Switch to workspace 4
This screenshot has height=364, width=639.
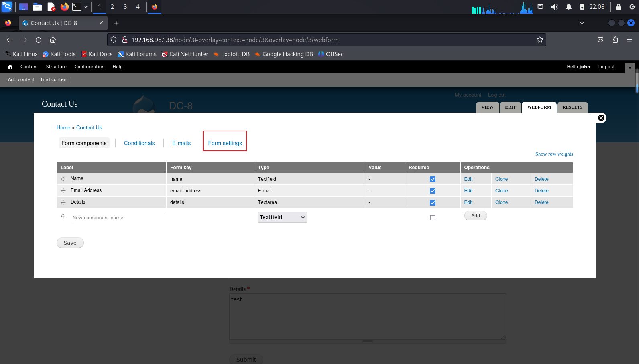(x=138, y=6)
